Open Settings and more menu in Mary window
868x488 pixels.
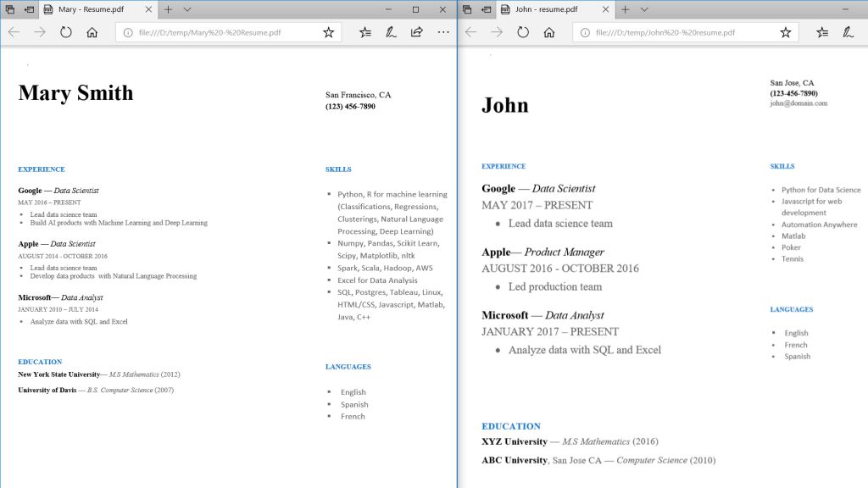coord(443,33)
